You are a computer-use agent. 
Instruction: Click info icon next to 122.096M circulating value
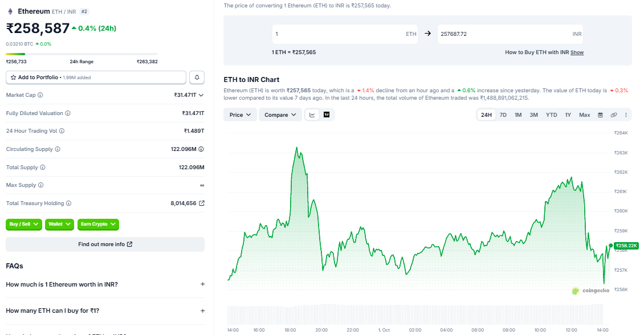click(201, 149)
